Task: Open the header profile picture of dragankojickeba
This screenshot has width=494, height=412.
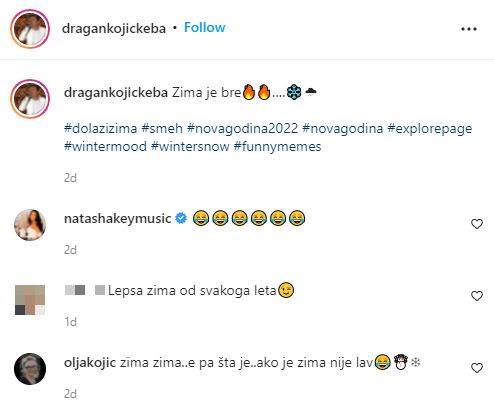Action: pyautogui.click(x=30, y=29)
